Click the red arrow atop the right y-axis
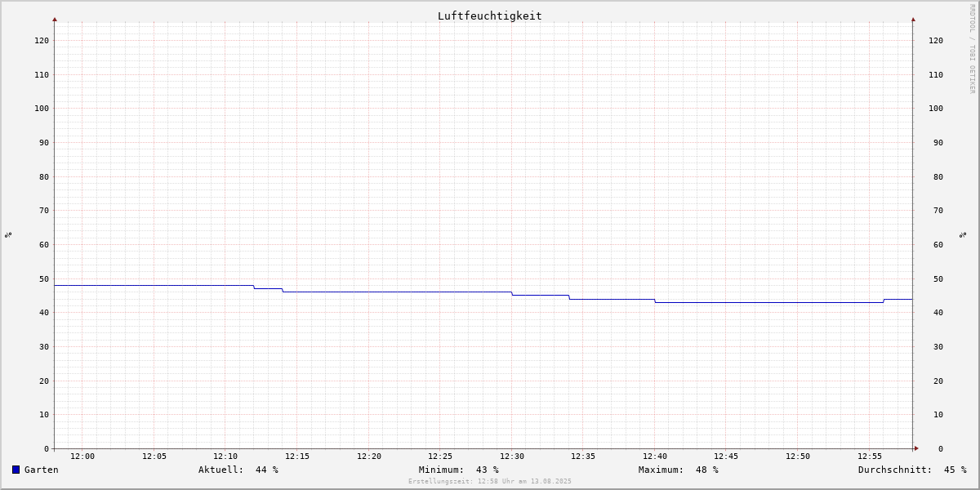The width and height of the screenshot is (980, 490). [x=913, y=19]
